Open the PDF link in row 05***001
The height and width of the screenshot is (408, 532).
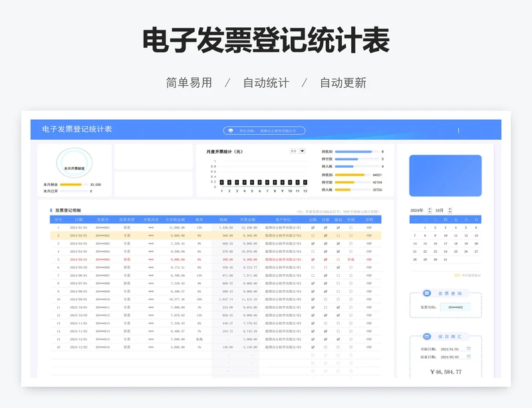click(x=369, y=228)
